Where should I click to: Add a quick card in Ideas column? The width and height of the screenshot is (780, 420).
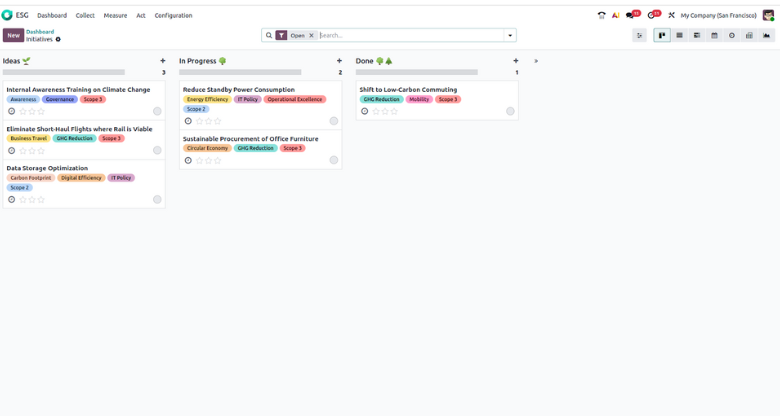pyautogui.click(x=163, y=61)
